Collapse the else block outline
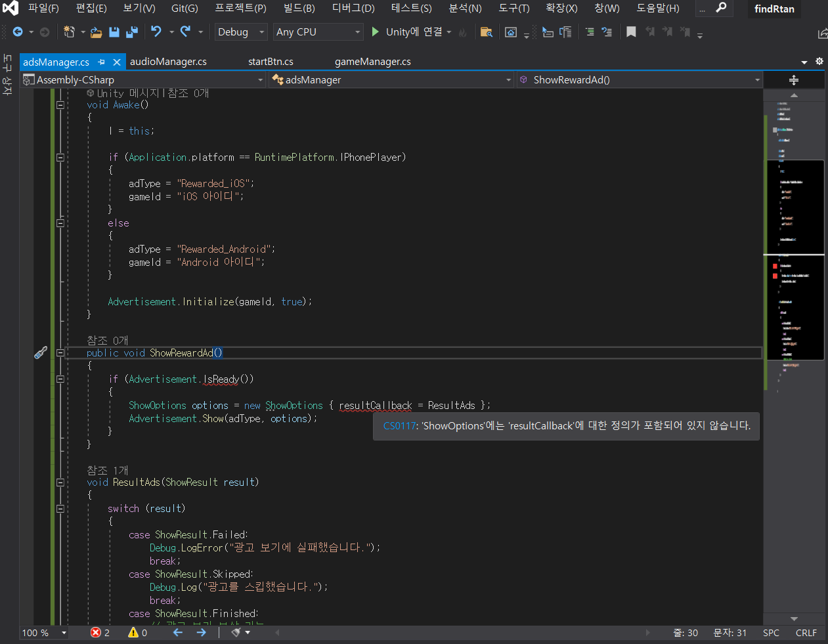Image resolution: width=828 pixels, height=644 pixels. (60, 223)
